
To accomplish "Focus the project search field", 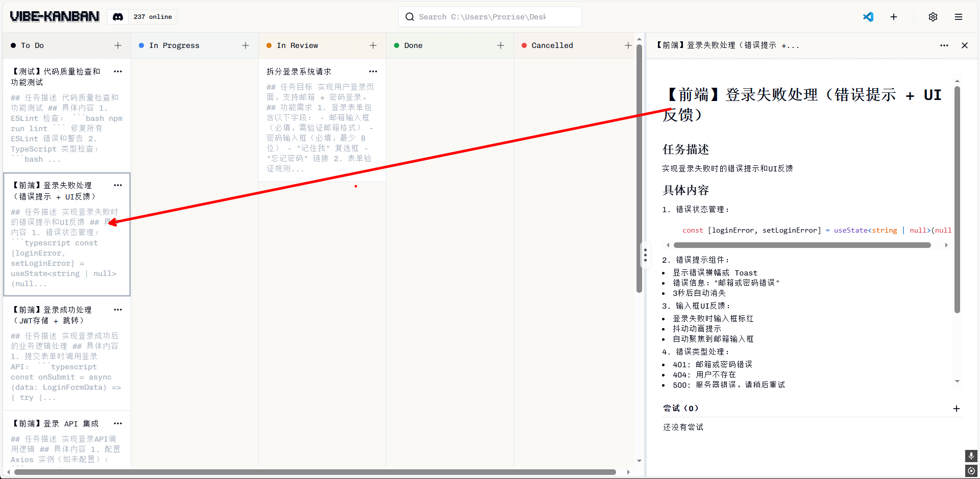I will pyautogui.click(x=489, y=17).
